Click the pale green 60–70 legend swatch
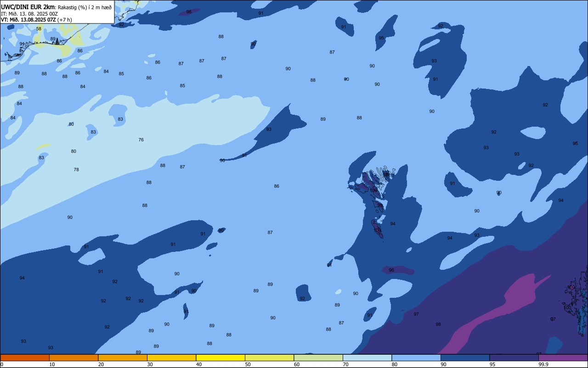 [318, 357]
